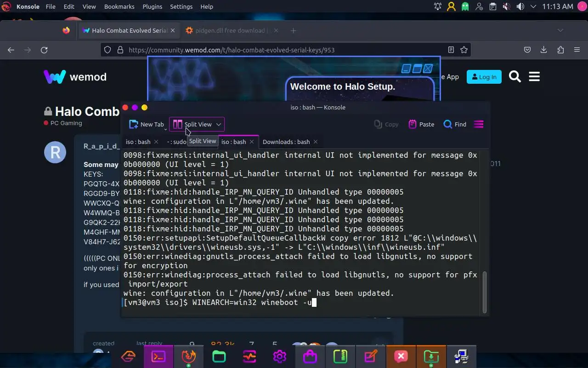Open Firefox extensions puzzle icon
The width and height of the screenshot is (588, 368).
[560, 50]
